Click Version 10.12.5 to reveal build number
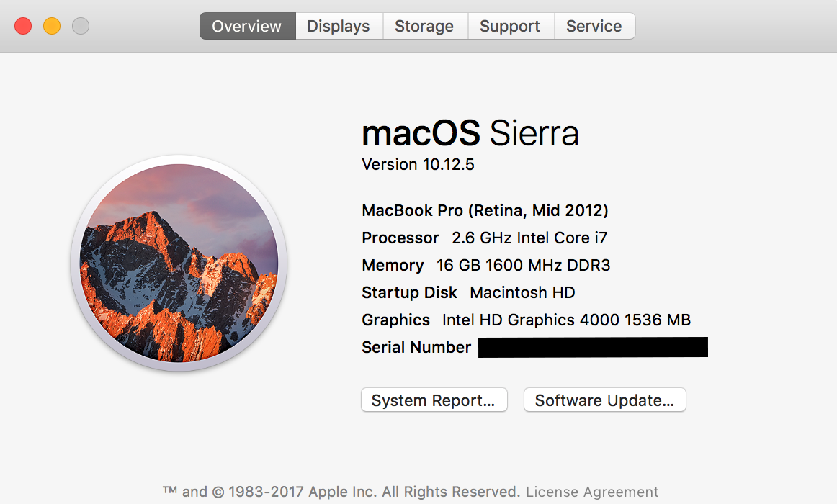 (x=418, y=165)
